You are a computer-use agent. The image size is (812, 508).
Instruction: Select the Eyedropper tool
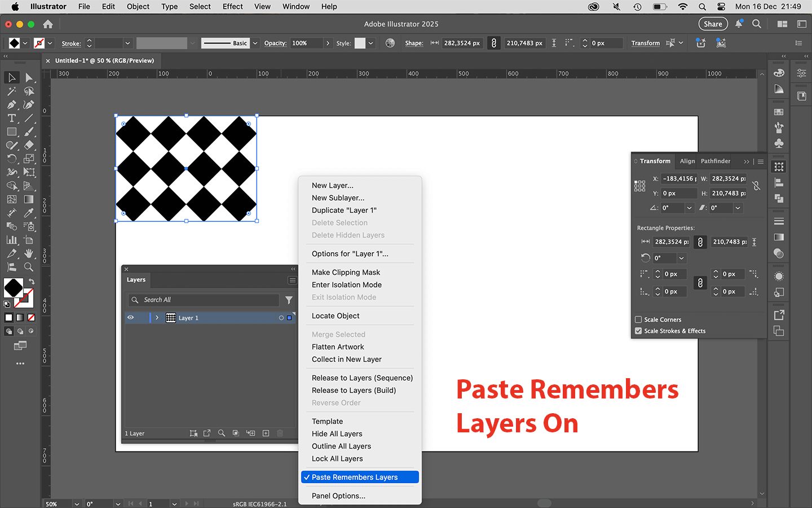29,213
